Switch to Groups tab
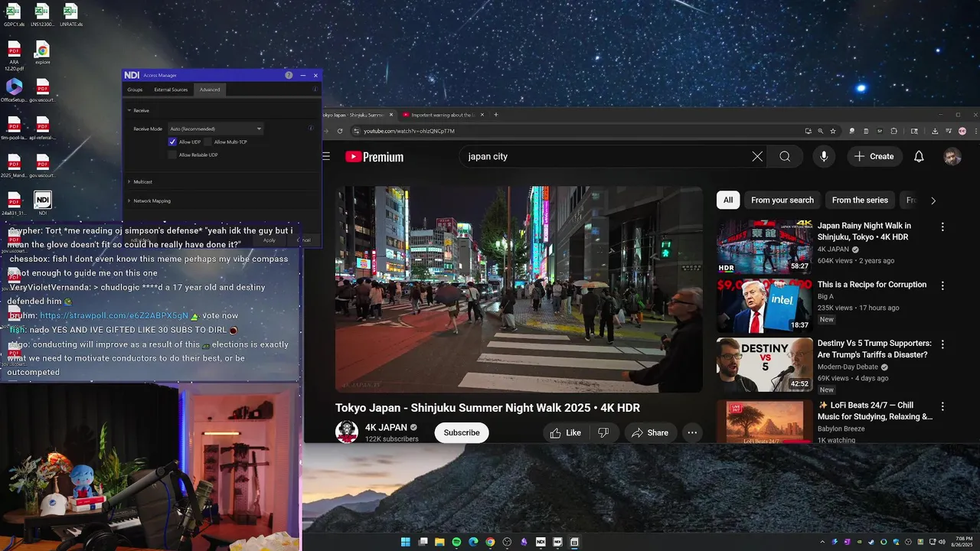Viewport: 980px width, 551px height. pos(135,90)
